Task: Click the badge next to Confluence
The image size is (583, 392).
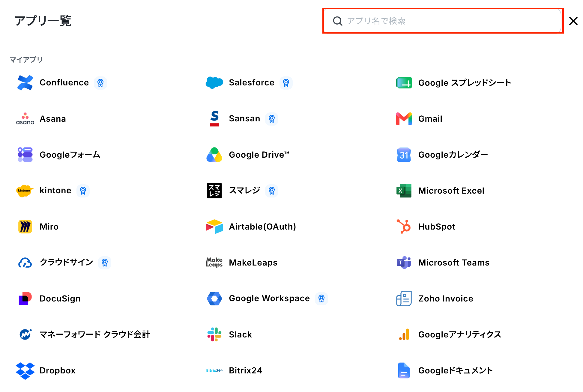Action: (x=100, y=83)
